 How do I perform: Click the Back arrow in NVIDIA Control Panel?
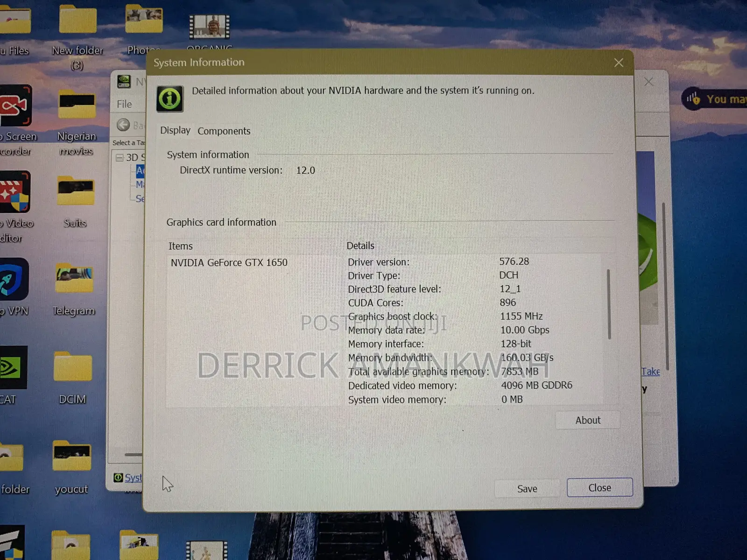coord(123,125)
